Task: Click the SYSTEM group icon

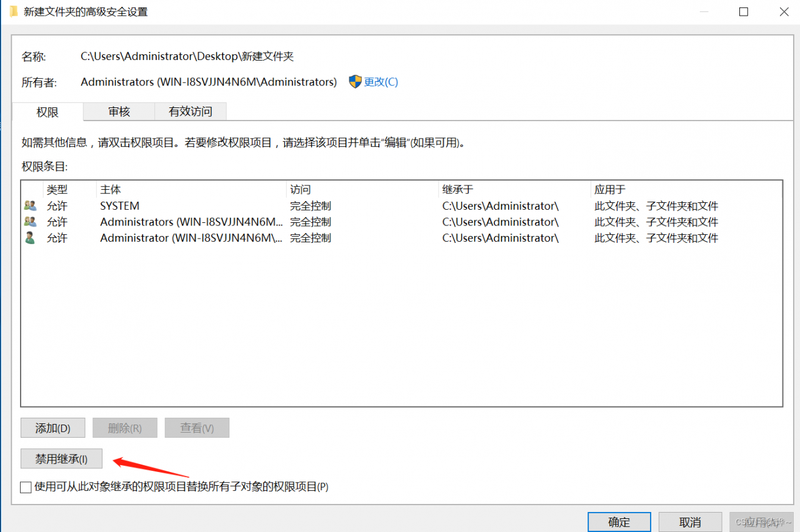Action: coord(30,205)
